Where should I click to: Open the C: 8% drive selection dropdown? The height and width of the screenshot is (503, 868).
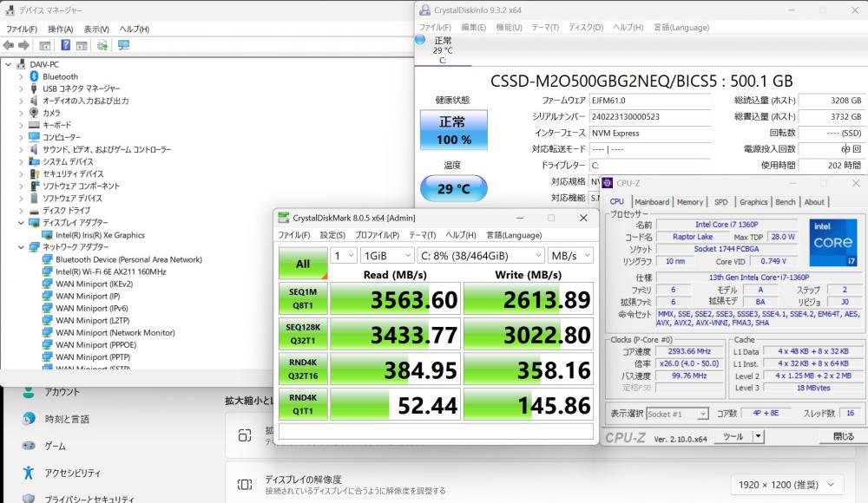481,256
